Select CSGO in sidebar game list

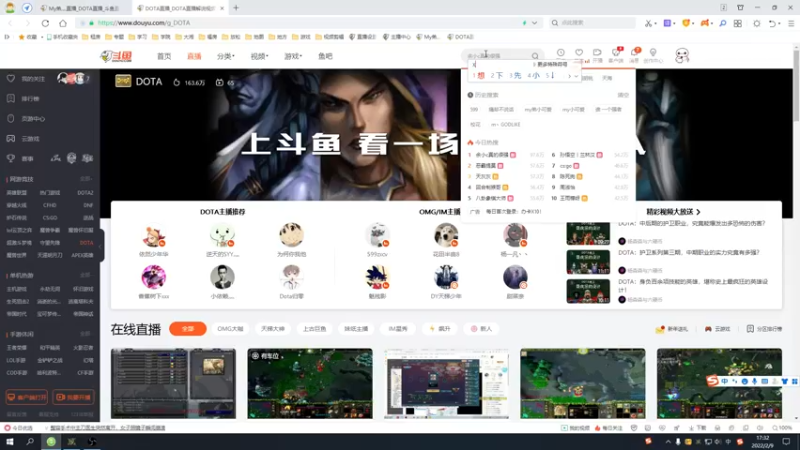tap(50, 218)
